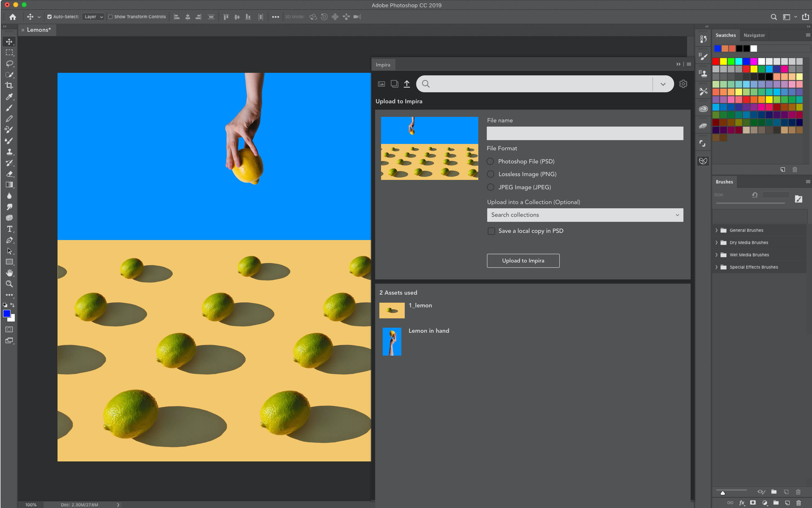Collapse the Impira panel double-arrow
The width and height of the screenshot is (812, 508).
(x=678, y=64)
